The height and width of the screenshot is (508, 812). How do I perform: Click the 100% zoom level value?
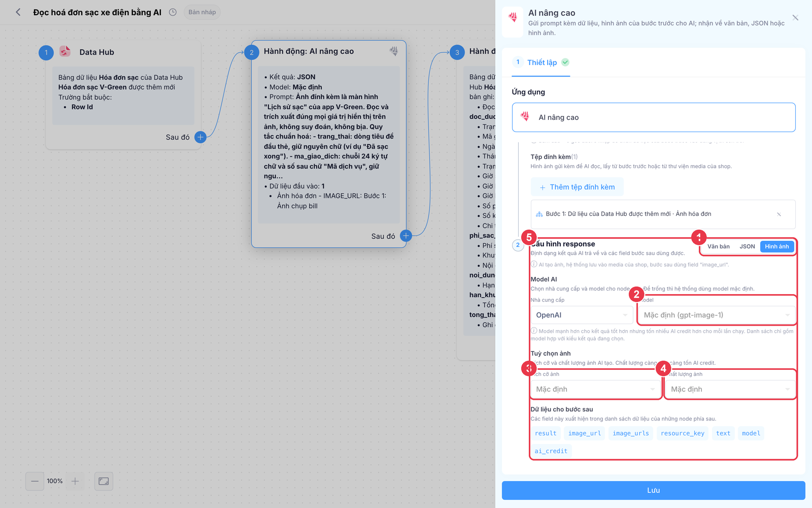[55, 481]
